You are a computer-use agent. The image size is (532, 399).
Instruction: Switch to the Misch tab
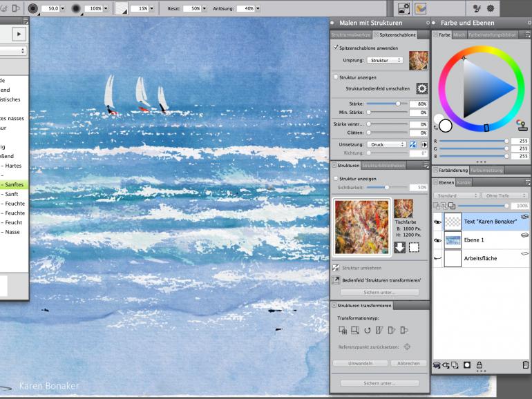(x=459, y=35)
